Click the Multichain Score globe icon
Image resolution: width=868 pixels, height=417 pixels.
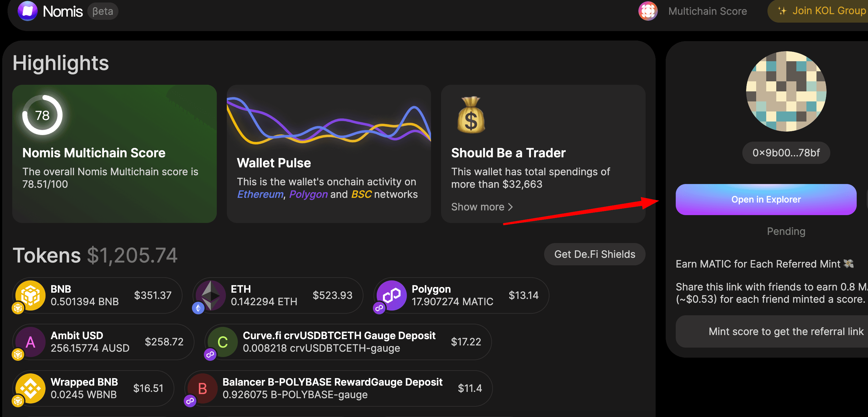[x=647, y=11]
